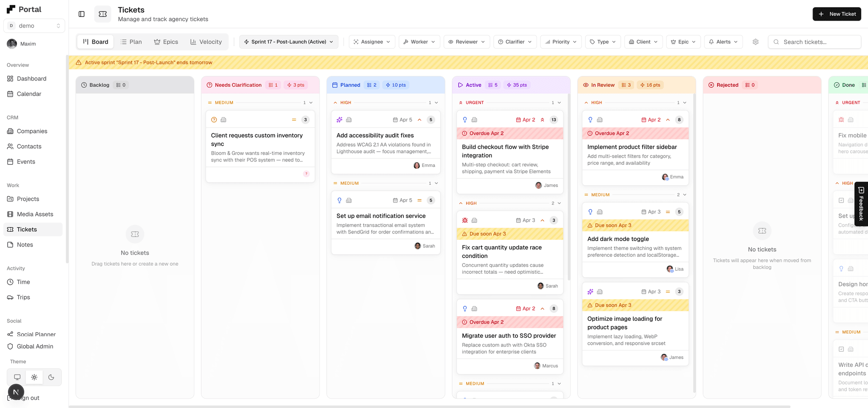Click the search tickets input field
868x408 pixels.
click(x=814, y=42)
